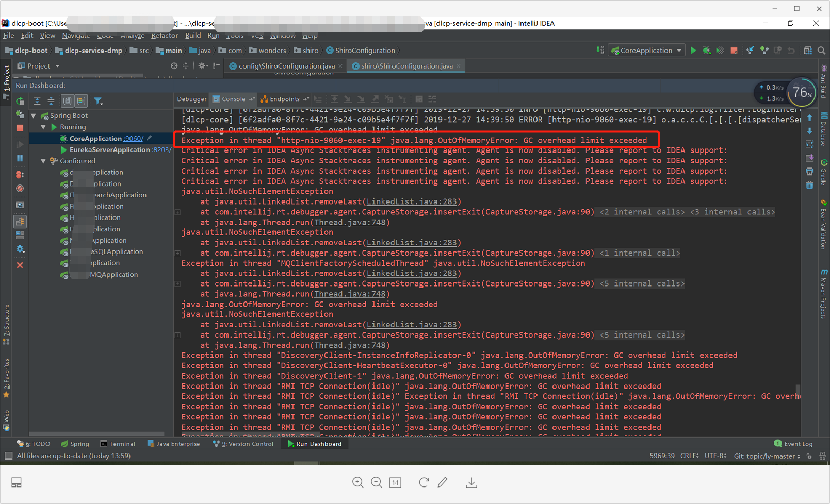Image resolution: width=830 pixels, height=504 pixels.
Task: Click the red Stop process icon
Action: point(20,128)
